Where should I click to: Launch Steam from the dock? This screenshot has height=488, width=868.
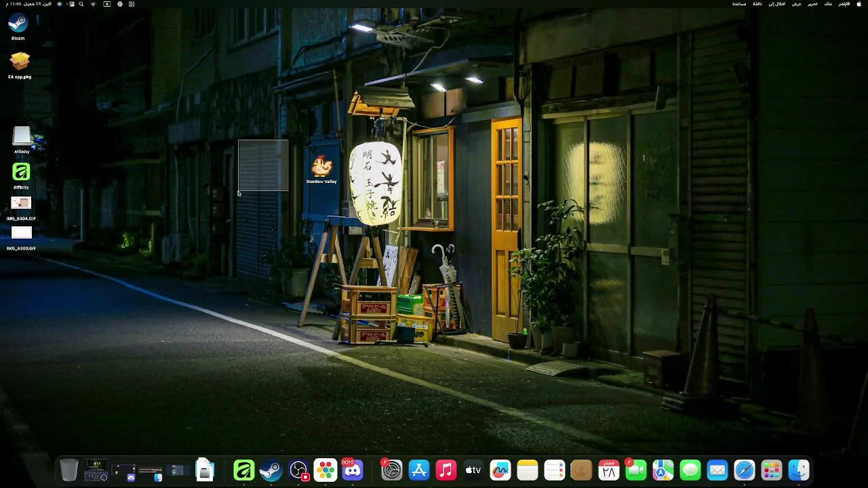(x=271, y=470)
